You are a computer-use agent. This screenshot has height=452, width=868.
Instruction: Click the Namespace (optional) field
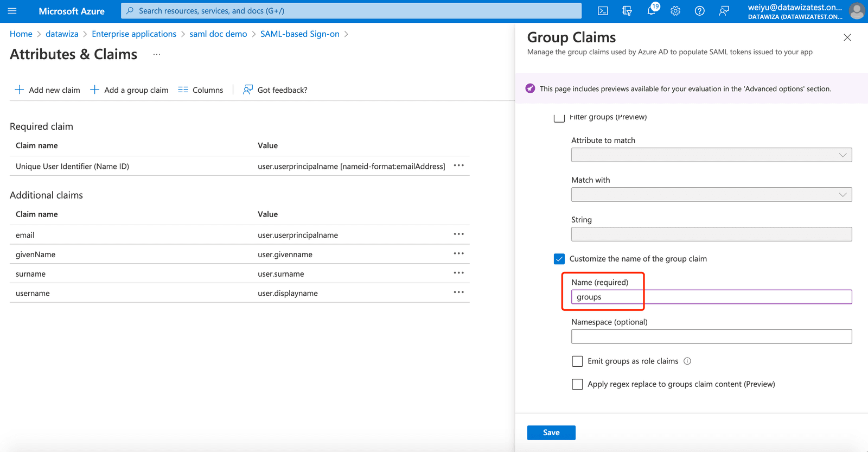(711, 336)
